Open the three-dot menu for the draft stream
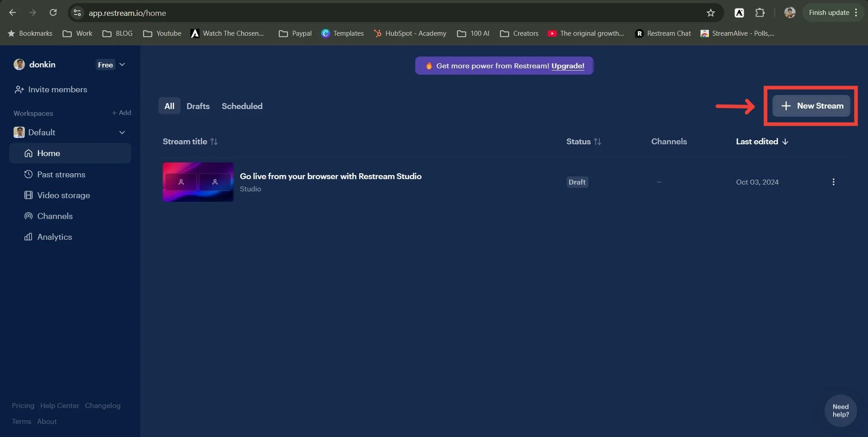 833,182
